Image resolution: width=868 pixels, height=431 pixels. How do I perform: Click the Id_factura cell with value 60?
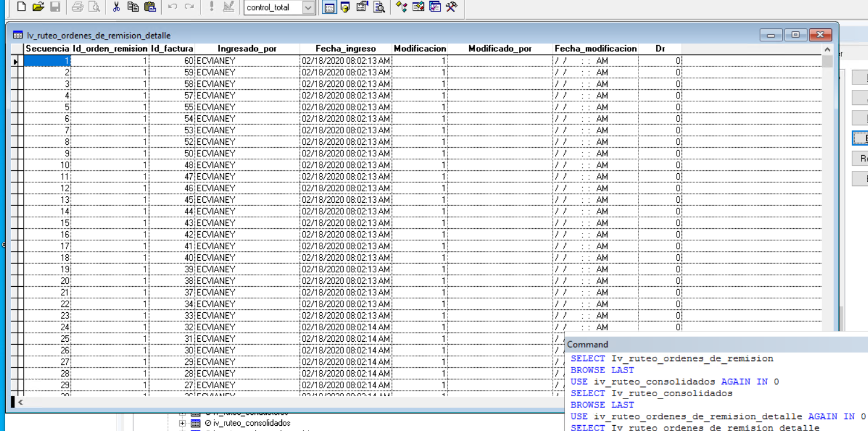pyautogui.click(x=172, y=61)
